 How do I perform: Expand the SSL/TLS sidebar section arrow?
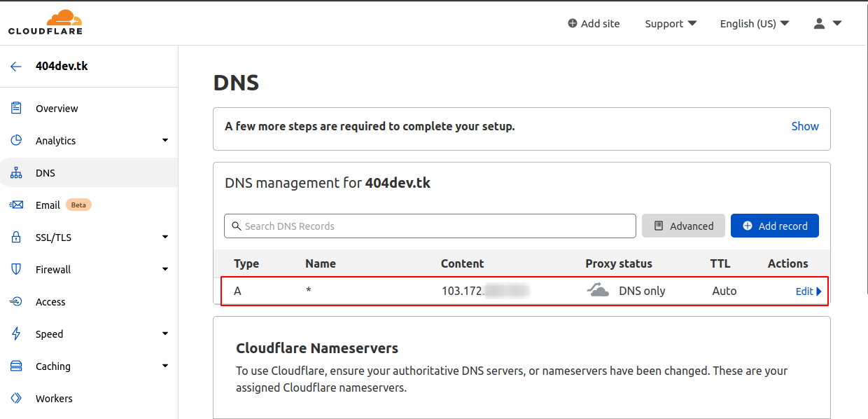pyautogui.click(x=165, y=237)
